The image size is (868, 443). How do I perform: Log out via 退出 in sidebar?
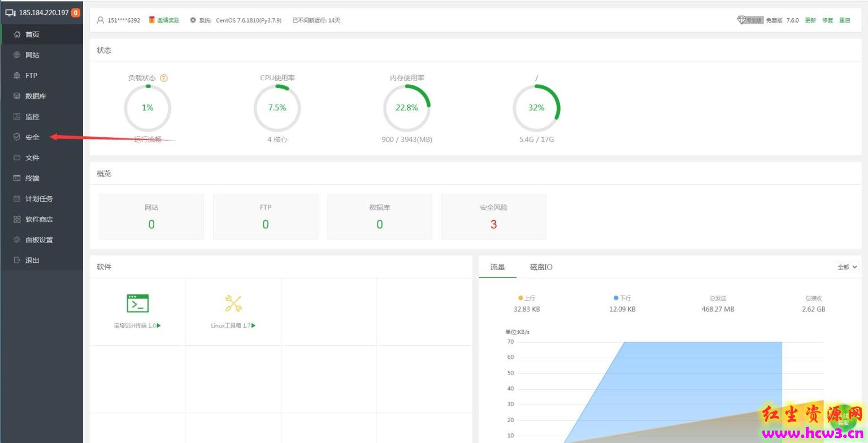tap(41, 260)
